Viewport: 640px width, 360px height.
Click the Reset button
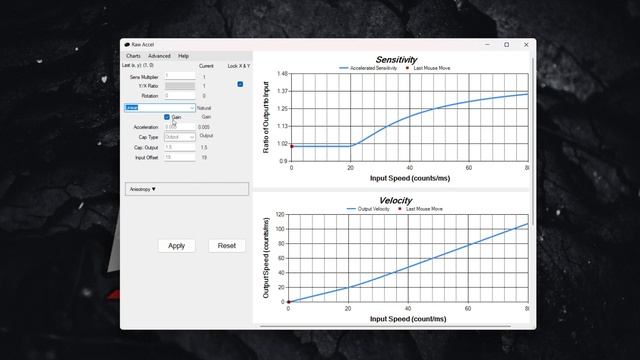pyautogui.click(x=227, y=246)
